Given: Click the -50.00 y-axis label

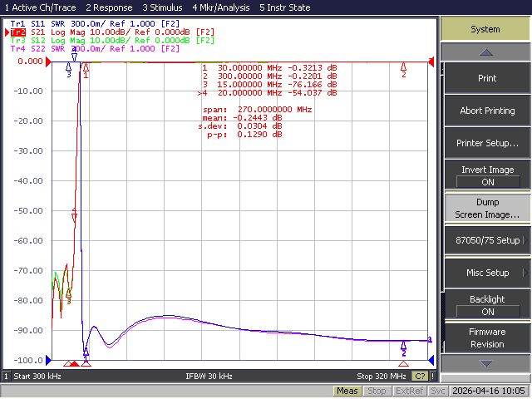Looking at the screenshot, I should 28,210.
